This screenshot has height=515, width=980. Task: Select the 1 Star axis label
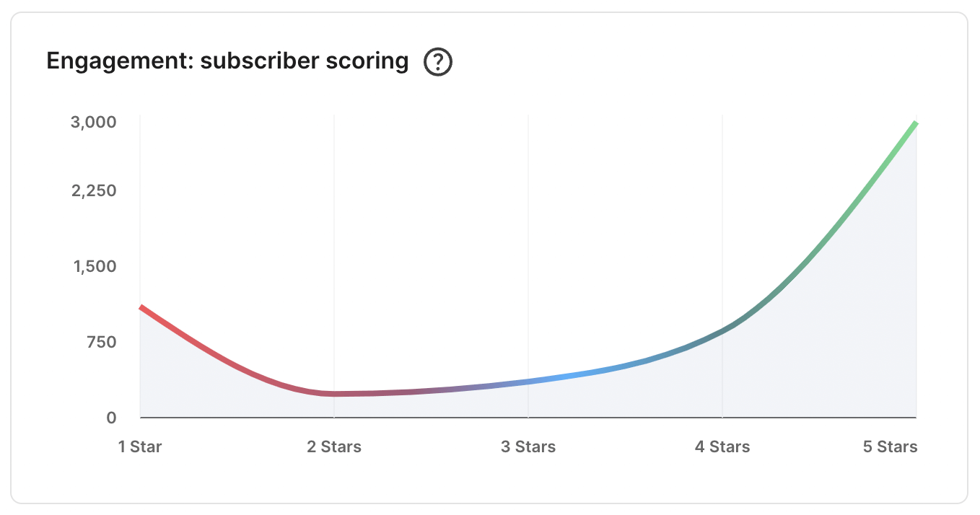[x=140, y=447]
